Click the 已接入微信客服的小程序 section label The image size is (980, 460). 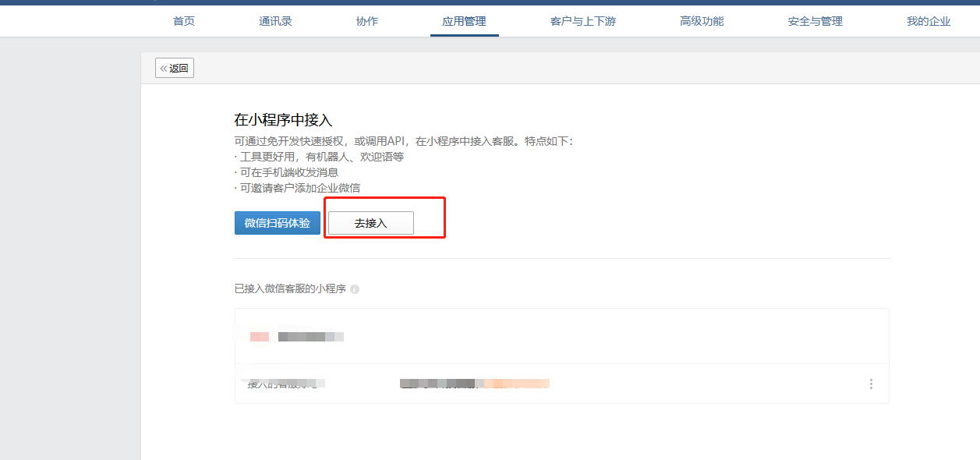coord(289,289)
